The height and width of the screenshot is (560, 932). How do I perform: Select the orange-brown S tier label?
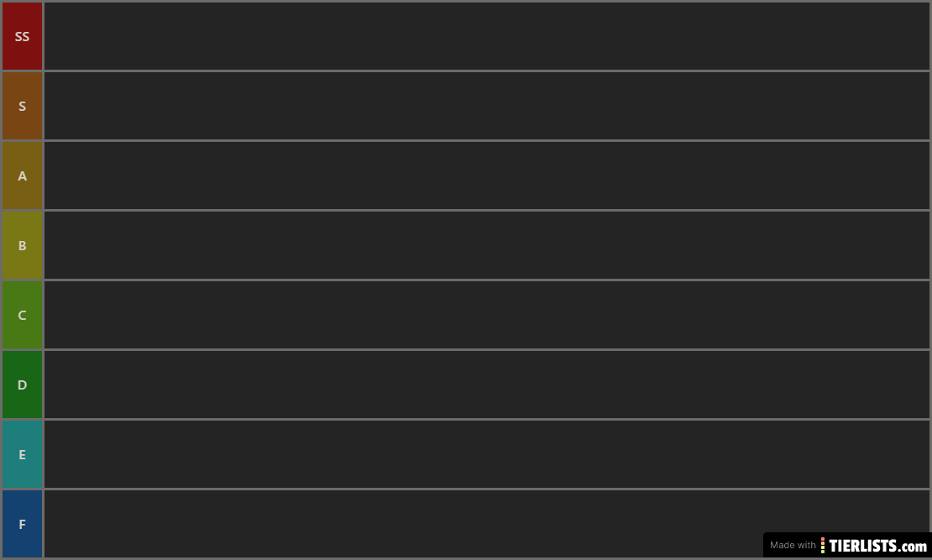tap(22, 106)
